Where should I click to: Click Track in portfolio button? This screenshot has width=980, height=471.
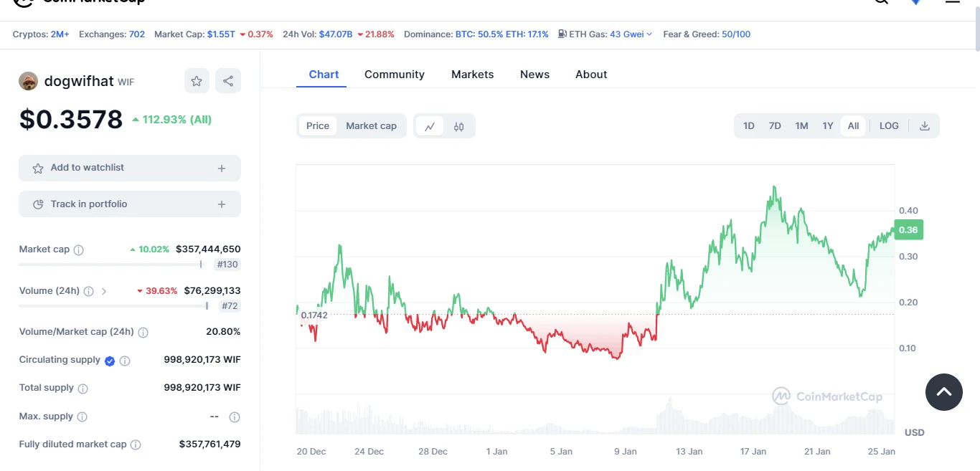pos(130,204)
